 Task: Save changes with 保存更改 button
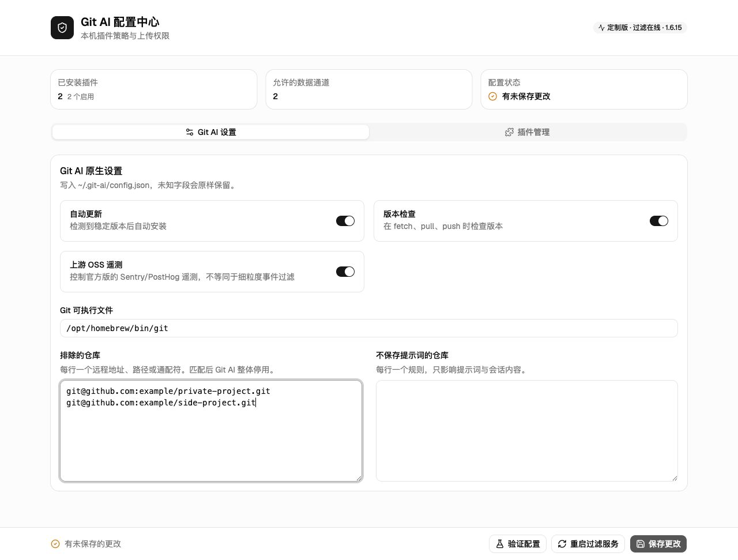658,544
